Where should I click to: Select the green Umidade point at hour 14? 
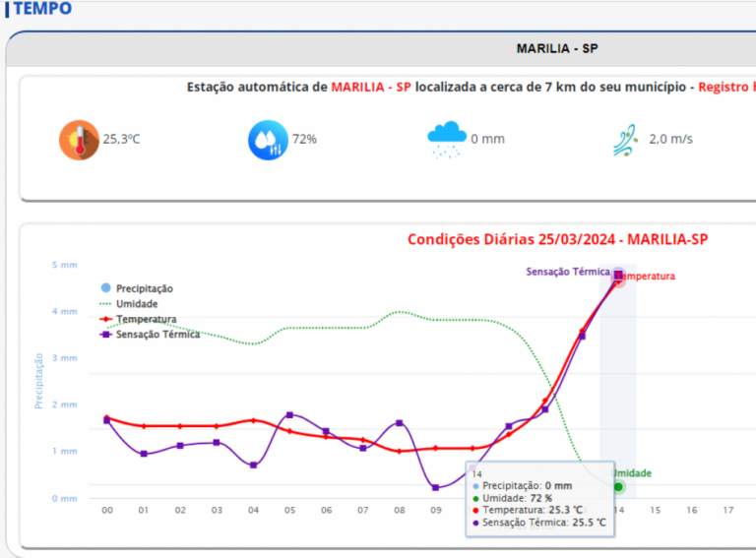tap(618, 487)
